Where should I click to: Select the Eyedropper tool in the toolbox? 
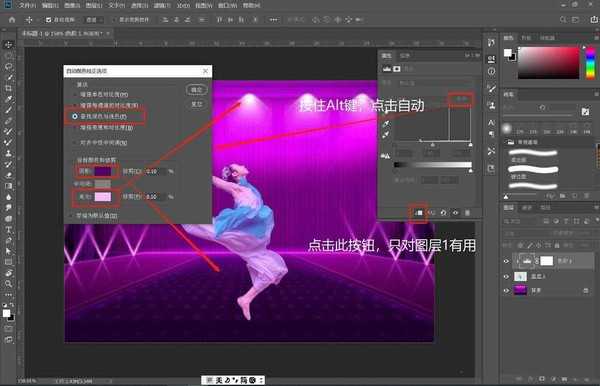tap(8, 99)
